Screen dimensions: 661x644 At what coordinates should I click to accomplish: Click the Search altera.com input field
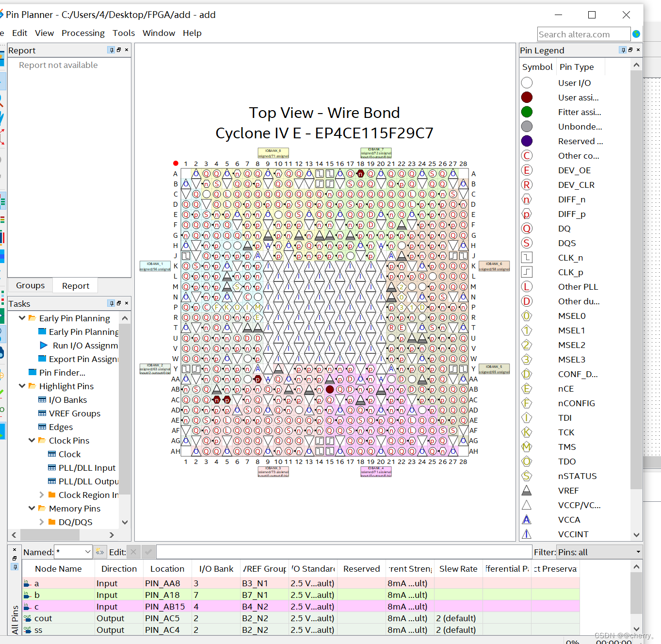coord(584,34)
